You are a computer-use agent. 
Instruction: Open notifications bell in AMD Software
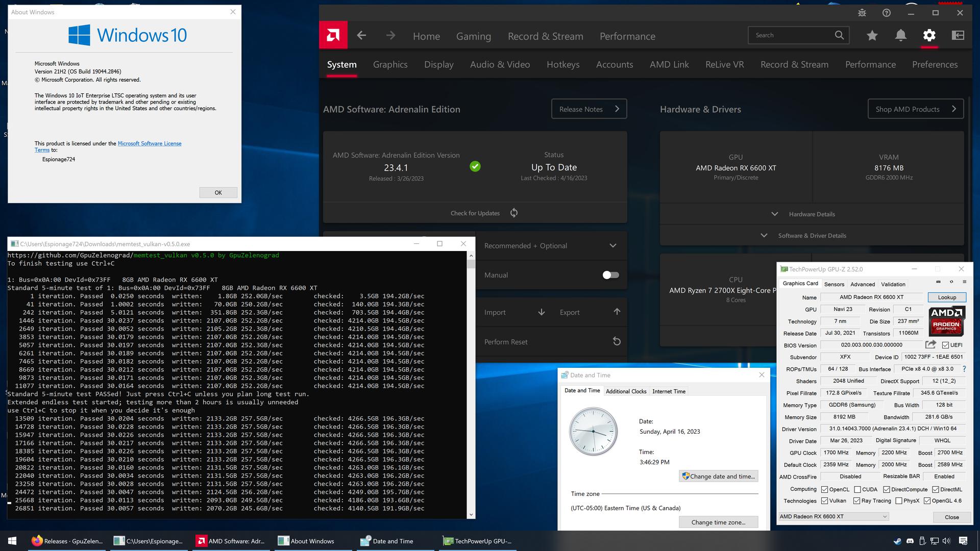[901, 35]
